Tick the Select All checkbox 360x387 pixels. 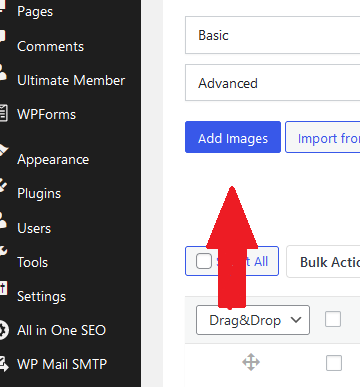(204, 261)
